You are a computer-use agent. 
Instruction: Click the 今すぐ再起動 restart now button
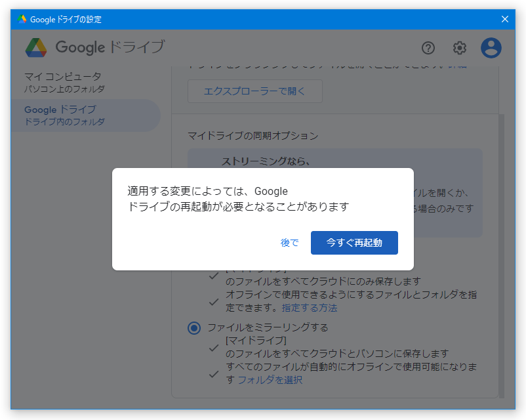(354, 242)
